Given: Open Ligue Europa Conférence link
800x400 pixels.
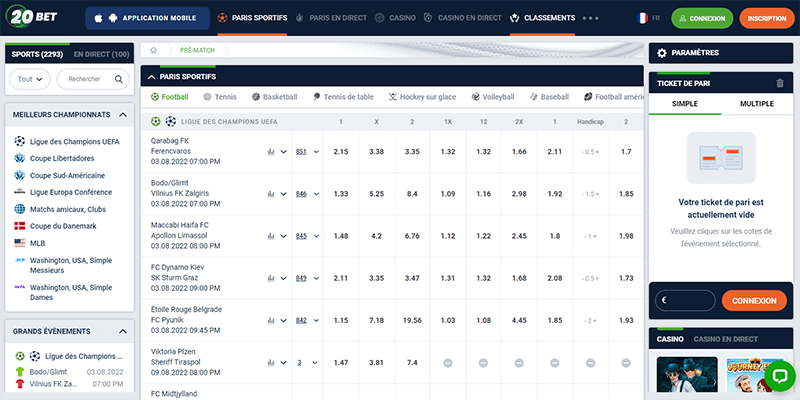Looking at the screenshot, I should click(x=71, y=192).
